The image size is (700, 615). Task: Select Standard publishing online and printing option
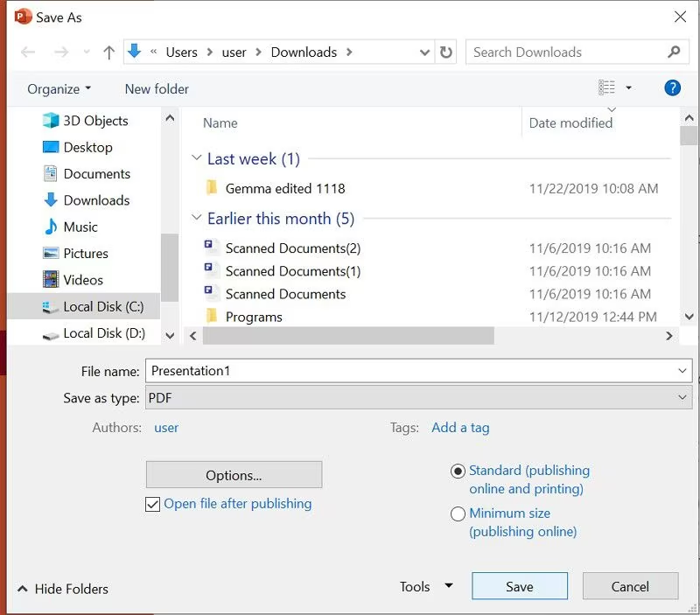coord(458,472)
